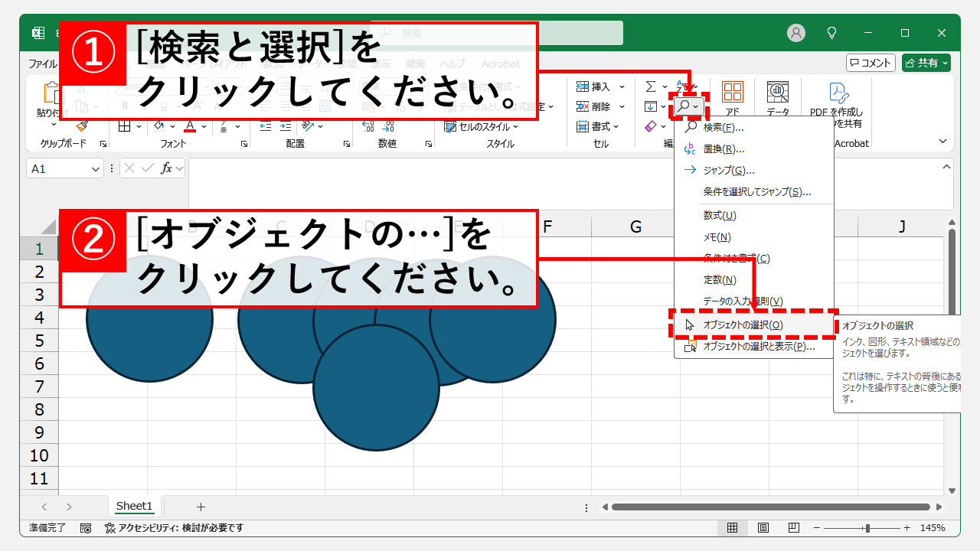Choose オブジェクトの選択(O) menu item

point(754,324)
